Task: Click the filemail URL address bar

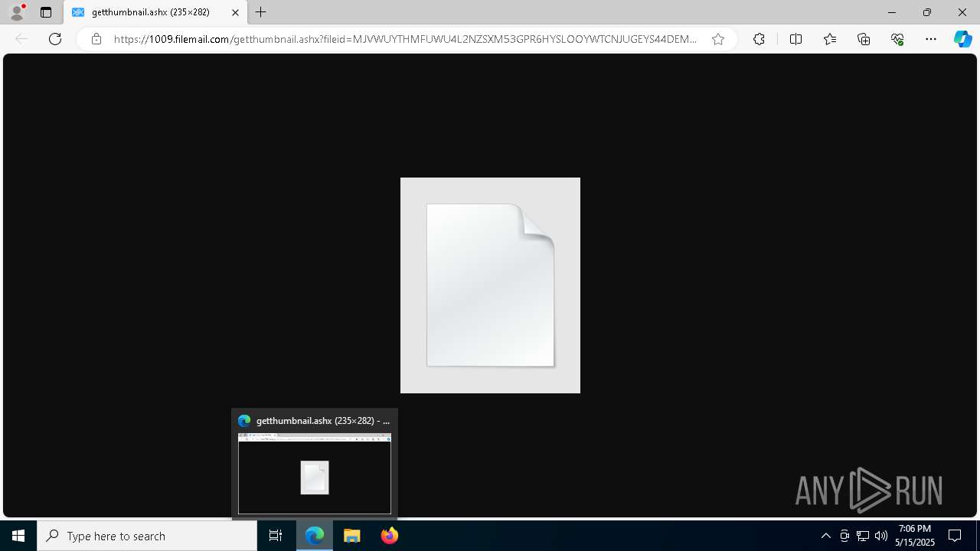Action: [x=406, y=39]
